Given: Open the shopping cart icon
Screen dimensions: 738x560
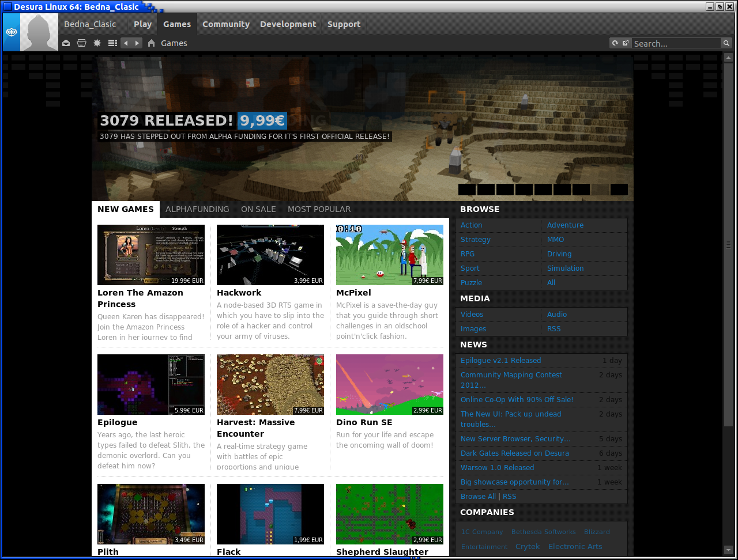Looking at the screenshot, I should (x=82, y=43).
